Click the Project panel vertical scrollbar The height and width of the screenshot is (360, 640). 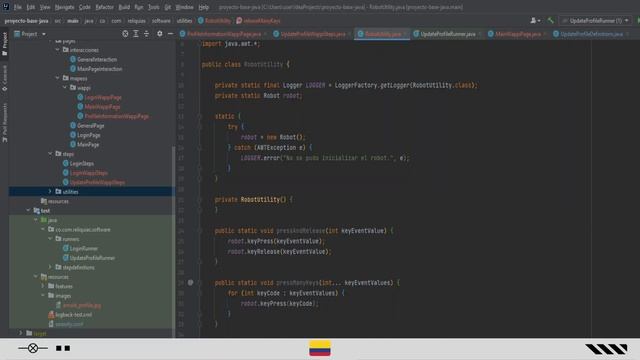(174, 241)
